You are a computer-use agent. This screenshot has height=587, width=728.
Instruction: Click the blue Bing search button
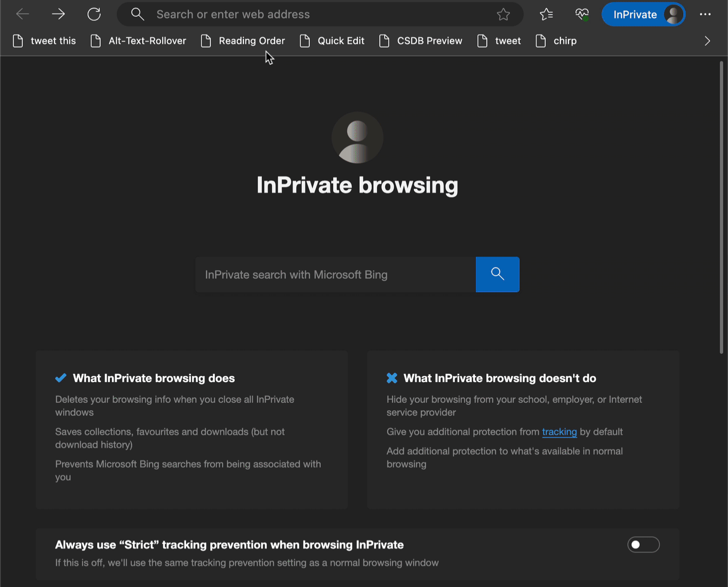tap(498, 275)
